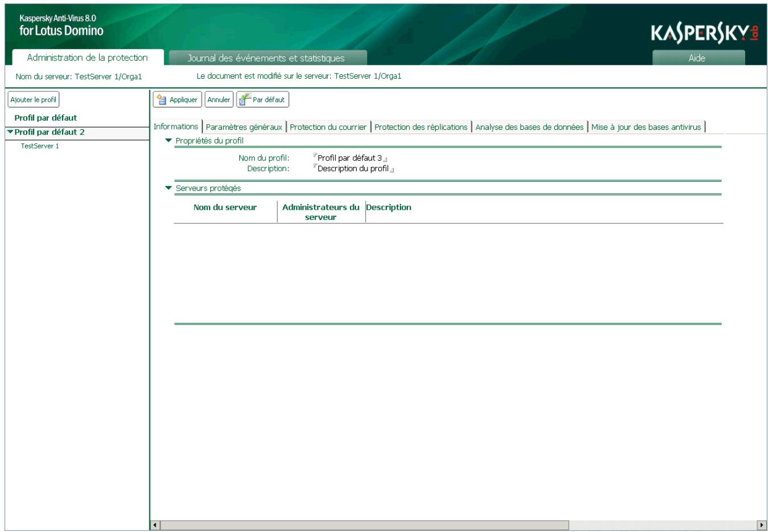Click the Par défaut button's icon
This screenshot has height=532, width=768.
(x=245, y=100)
